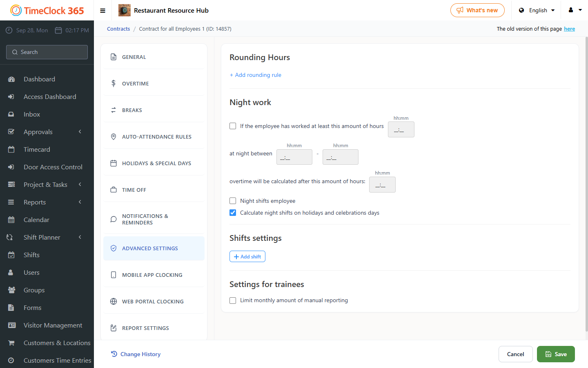Screen dimensions: 588x368
Task: Click the Door Access Control icon
Action: [11, 167]
